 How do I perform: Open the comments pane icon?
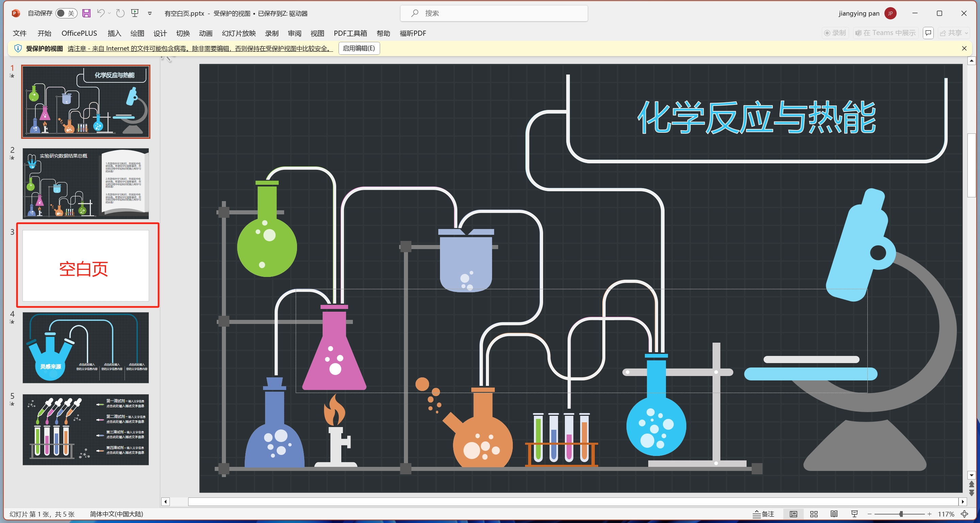point(928,33)
